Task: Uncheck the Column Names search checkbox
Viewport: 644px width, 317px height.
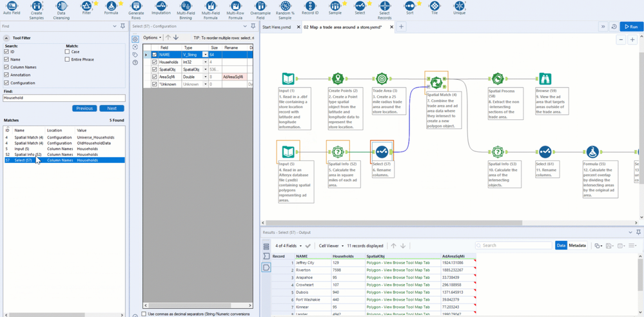Action: (6, 67)
